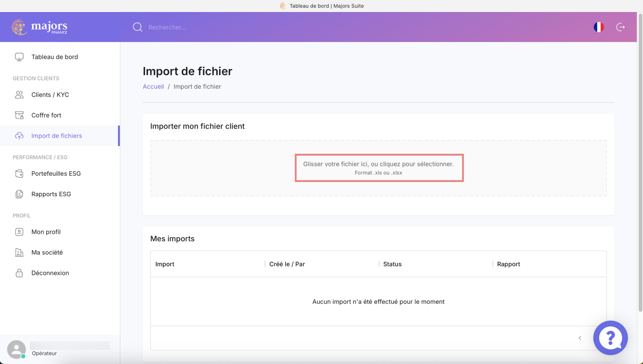Click the search magnifier icon

pyautogui.click(x=137, y=27)
